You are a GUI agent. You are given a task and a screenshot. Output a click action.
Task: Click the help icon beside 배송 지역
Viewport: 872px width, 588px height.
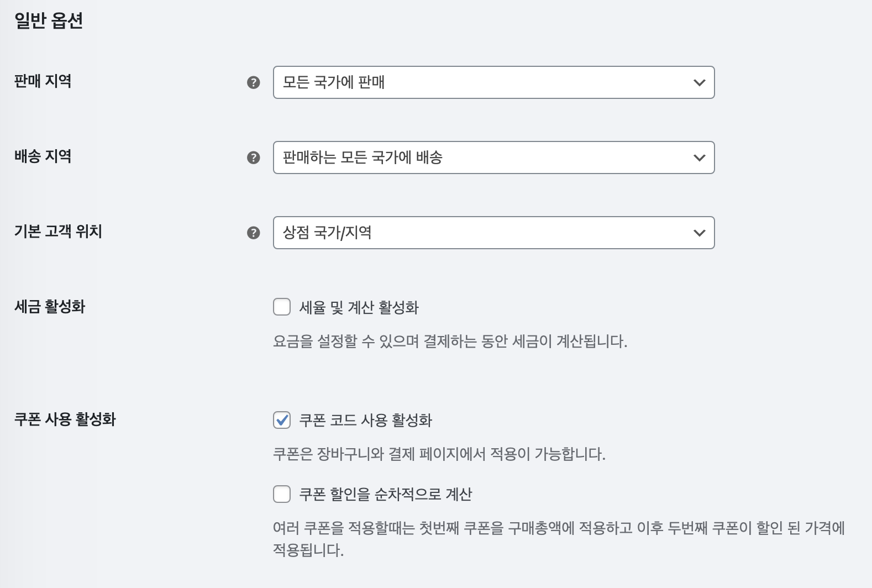(x=253, y=158)
